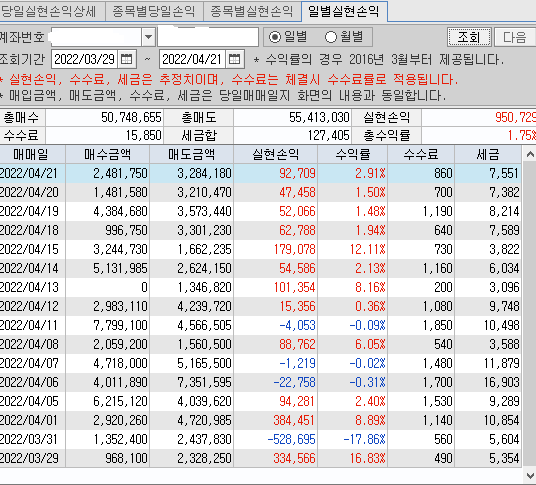Select the 2022/04/05 row date
The height and width of the screenshot is (485, 536).
pos(29,401)
